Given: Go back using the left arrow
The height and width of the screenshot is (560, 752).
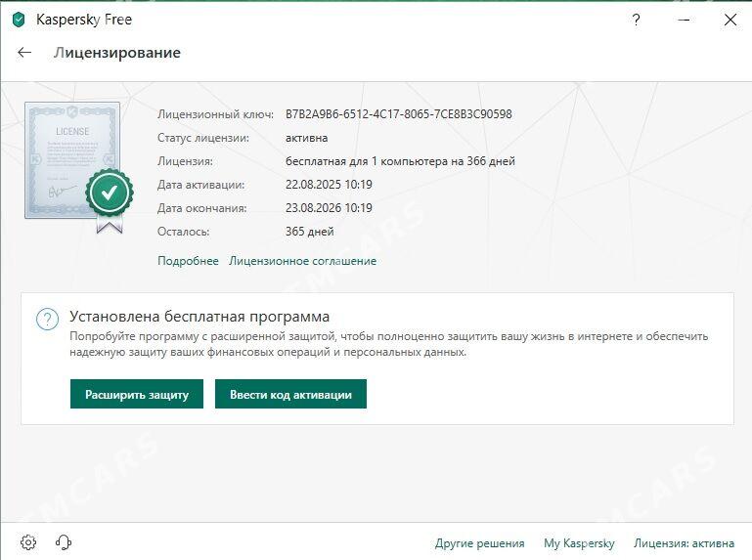Looking at the screenshot, I should 24,52.
